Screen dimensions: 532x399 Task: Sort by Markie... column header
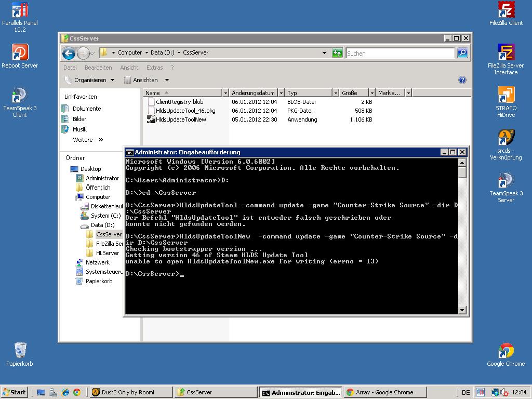pos(390,93)
